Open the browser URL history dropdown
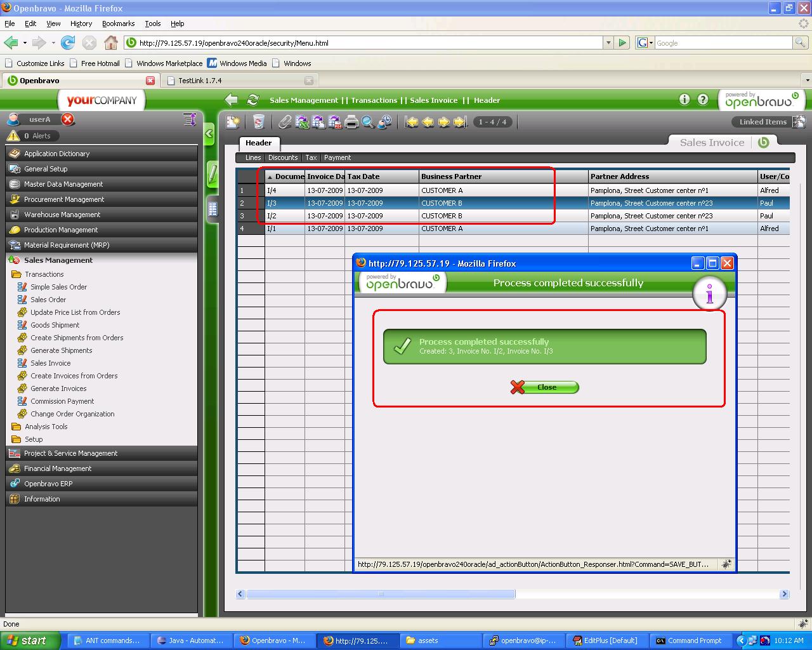This screenshot has width=812, height=650. click(x=608, y=43)
